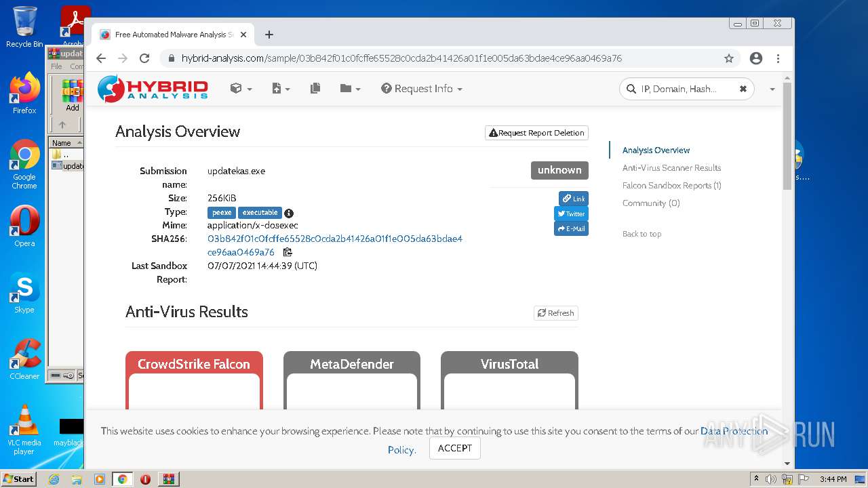Share the report via Twitter button
Image resolution: width=868 pixels, height=488 pixels.
[x=571, y=213]
